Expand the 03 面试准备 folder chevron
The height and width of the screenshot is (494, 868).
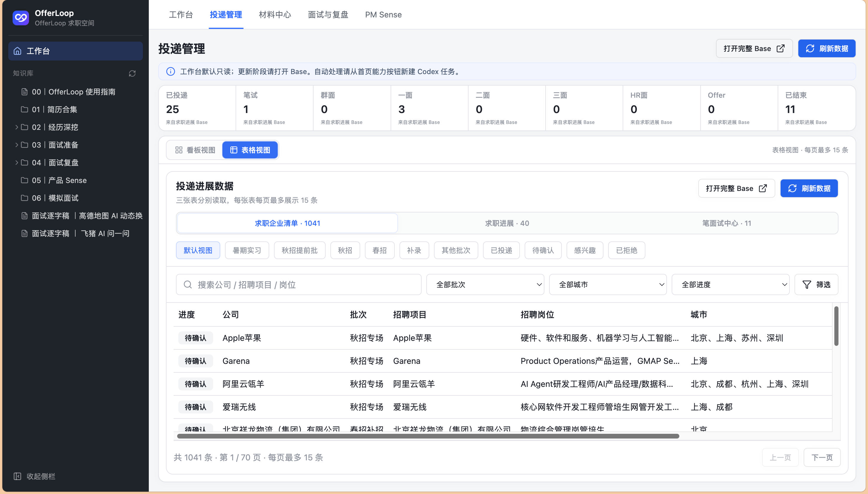[16, 145]
